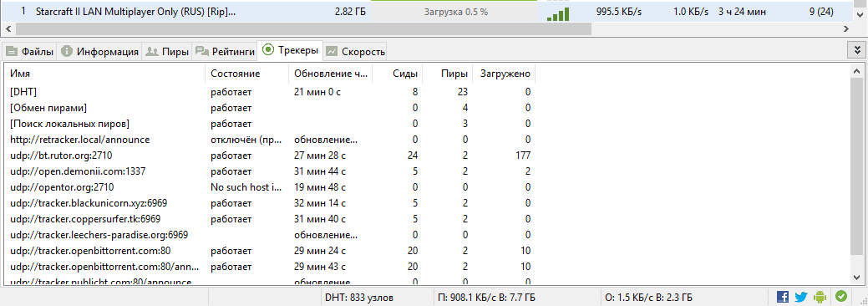Select udp://tracker.openbittorrent.com:80 tracker row
Image resolution: width=868 pixels, height=306 pixels.
(270, 251)
